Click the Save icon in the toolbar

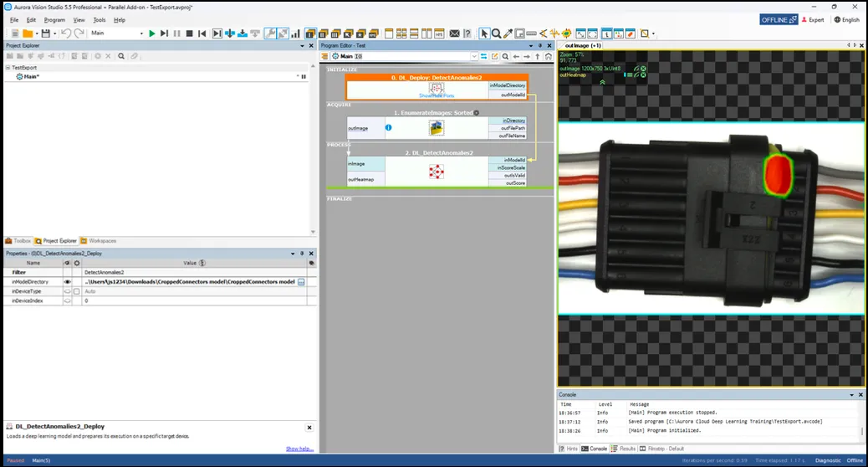pos(44,33)
